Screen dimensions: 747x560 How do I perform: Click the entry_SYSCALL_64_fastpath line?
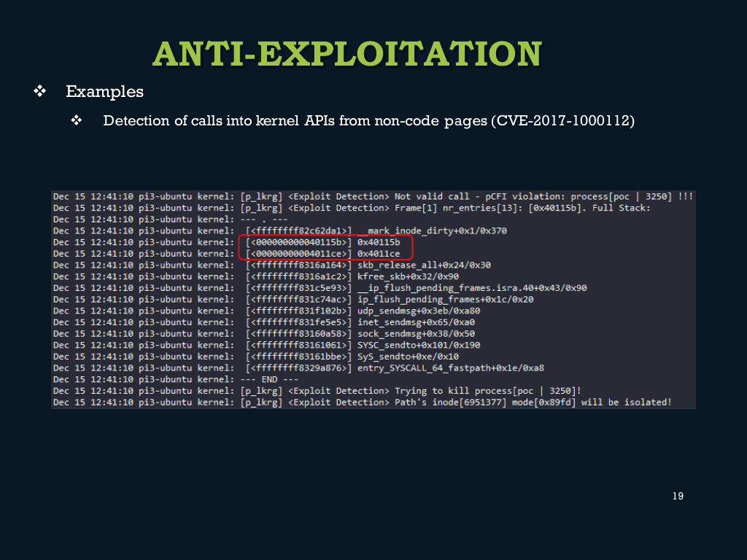point(450,367)
